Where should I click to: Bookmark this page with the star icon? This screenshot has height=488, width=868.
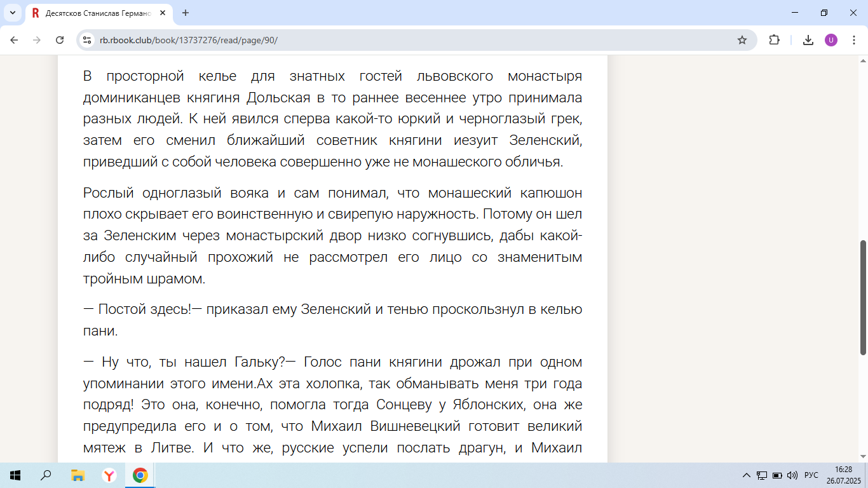(742, 40)
